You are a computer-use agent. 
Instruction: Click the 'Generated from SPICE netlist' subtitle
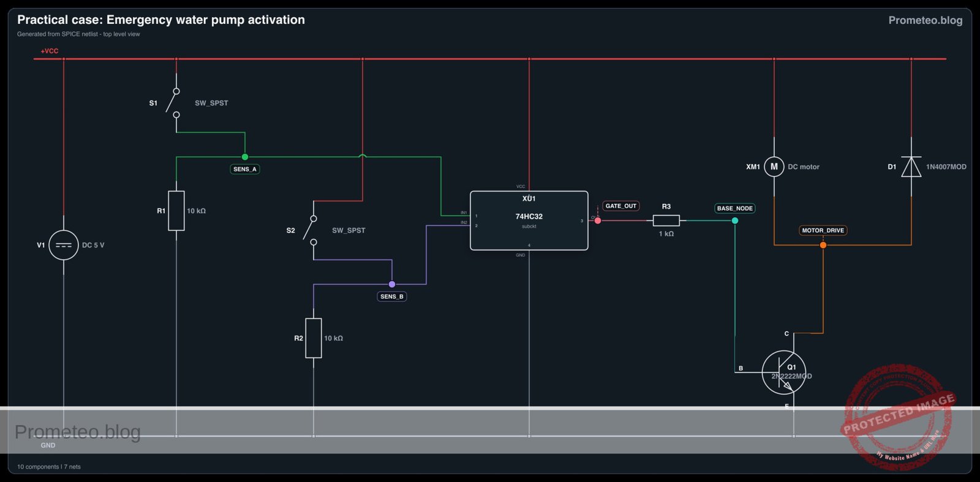coord(78,34)
